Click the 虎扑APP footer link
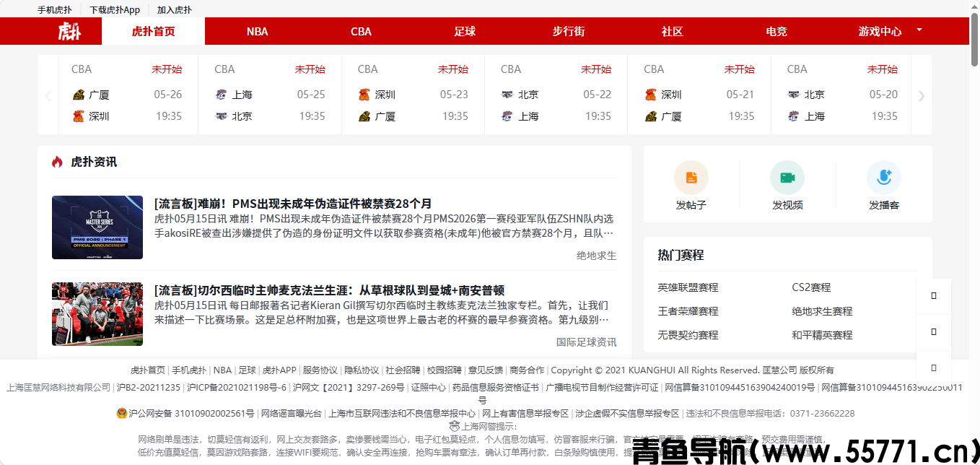This screenshot has width=980, height=465. pos(279,370)
